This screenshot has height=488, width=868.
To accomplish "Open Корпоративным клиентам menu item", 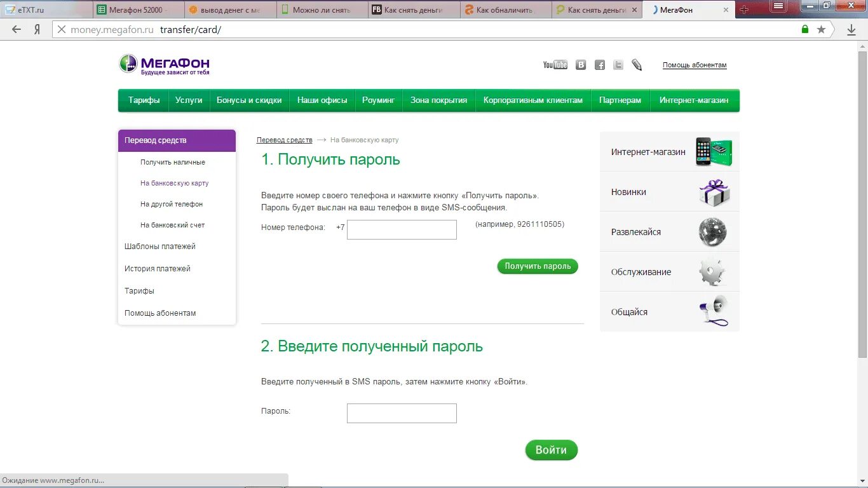I will click(x=533, y=100).
